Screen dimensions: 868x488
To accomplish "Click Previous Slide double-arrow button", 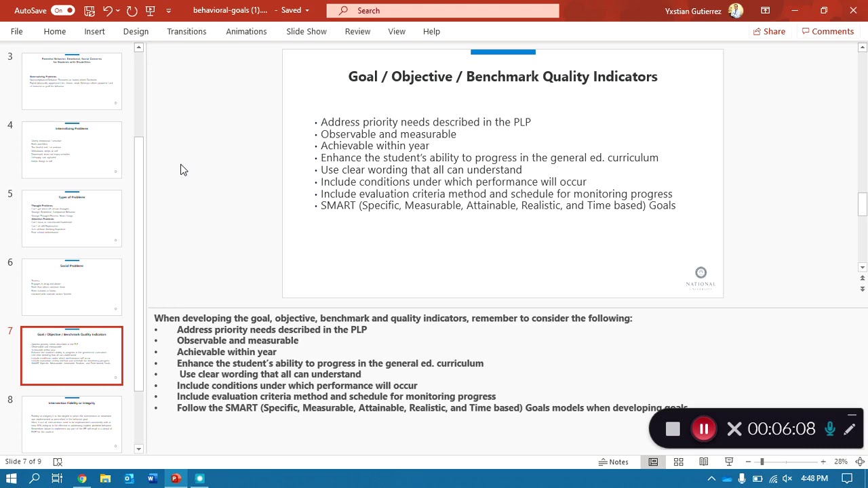I will 862,278.
